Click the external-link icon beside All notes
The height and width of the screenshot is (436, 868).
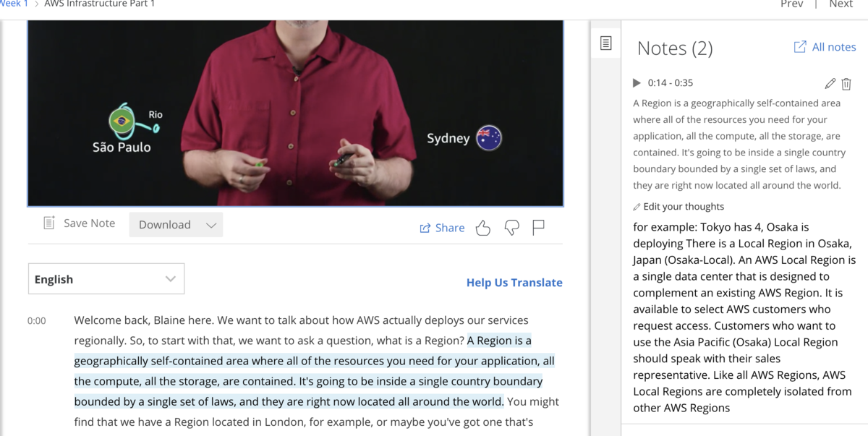(x=800, y=47)
